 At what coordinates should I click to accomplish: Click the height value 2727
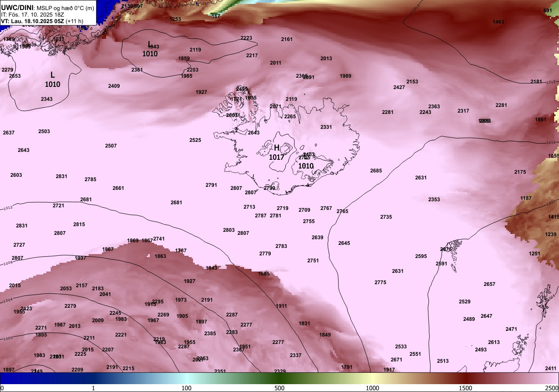[19, 245]
